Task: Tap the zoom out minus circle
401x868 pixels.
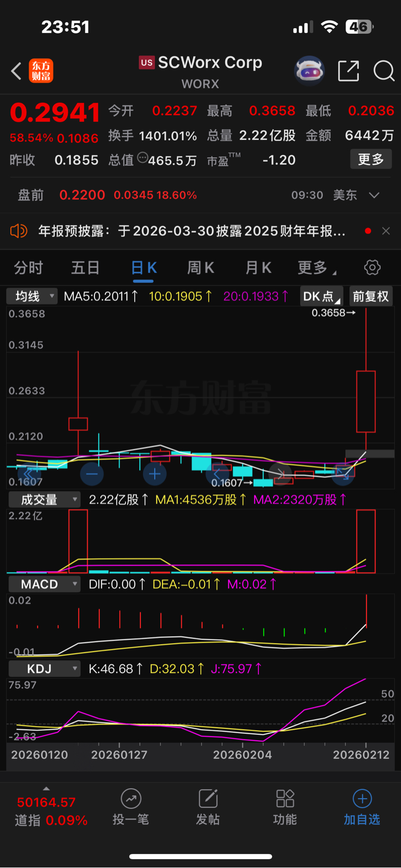Action: click(x=92, y=474)
